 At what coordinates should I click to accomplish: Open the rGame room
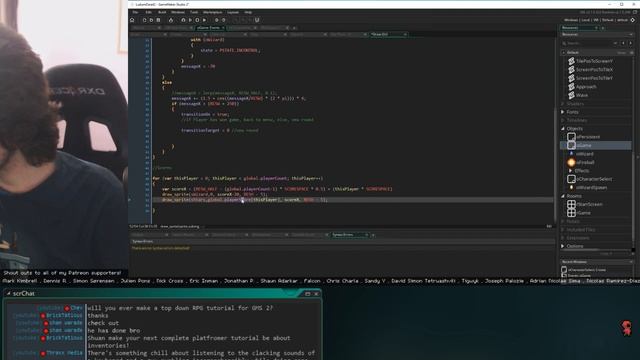(x=579, y=213)
